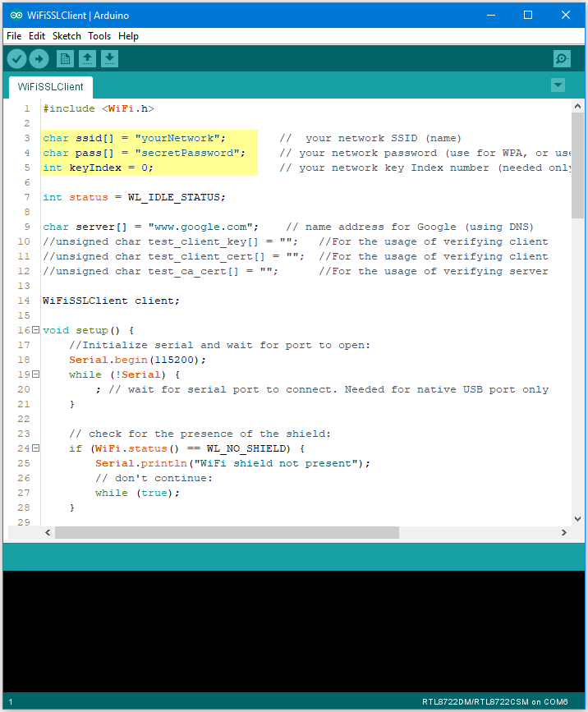The height and width of the screenshot is (712, 588).
Task: Click the black console output area
Action: (x=294, y=632)
